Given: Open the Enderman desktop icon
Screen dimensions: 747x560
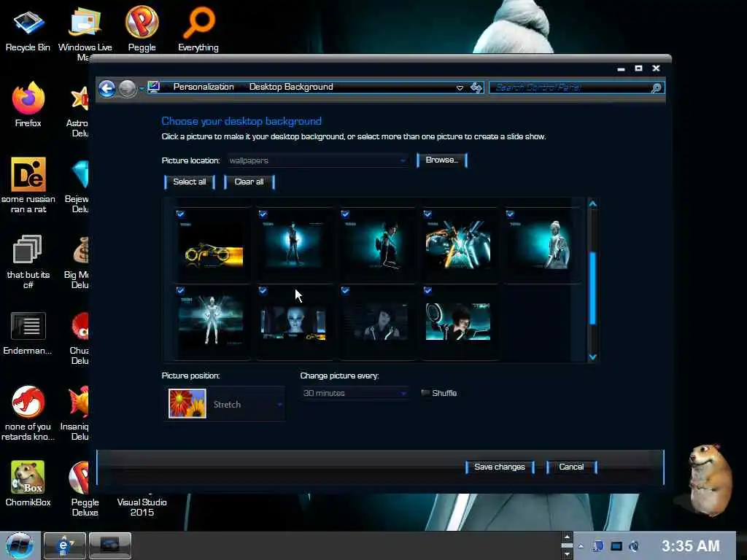Looking at the screenshot, I should coord(28,333).
